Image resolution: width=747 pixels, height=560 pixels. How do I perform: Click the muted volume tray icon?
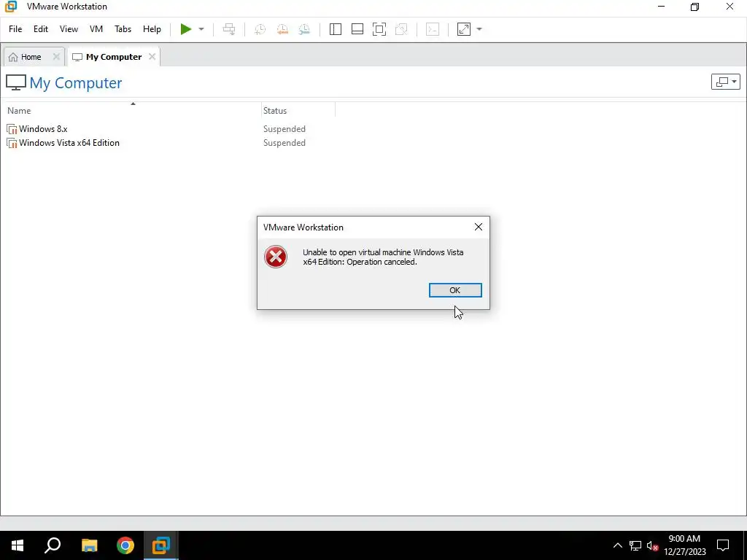coord(652,545)
